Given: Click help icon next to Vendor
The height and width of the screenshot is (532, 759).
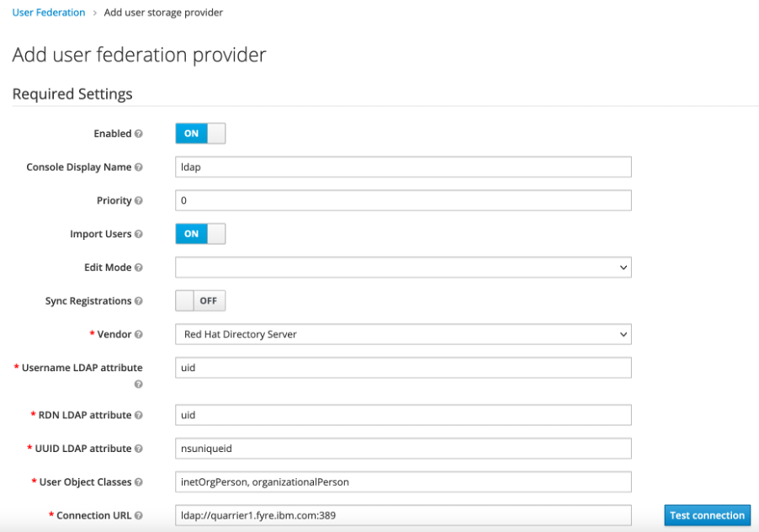Looking at the screenshot, I should pos(139,334).
